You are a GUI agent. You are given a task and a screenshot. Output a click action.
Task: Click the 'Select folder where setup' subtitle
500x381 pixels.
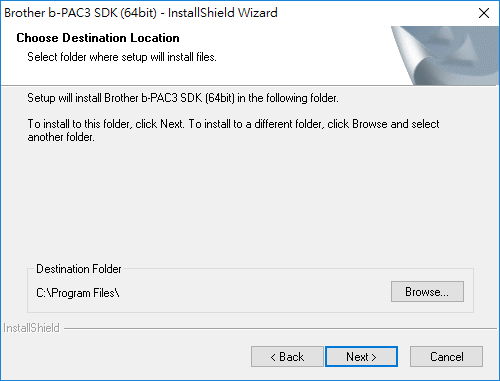pos(122,57)
